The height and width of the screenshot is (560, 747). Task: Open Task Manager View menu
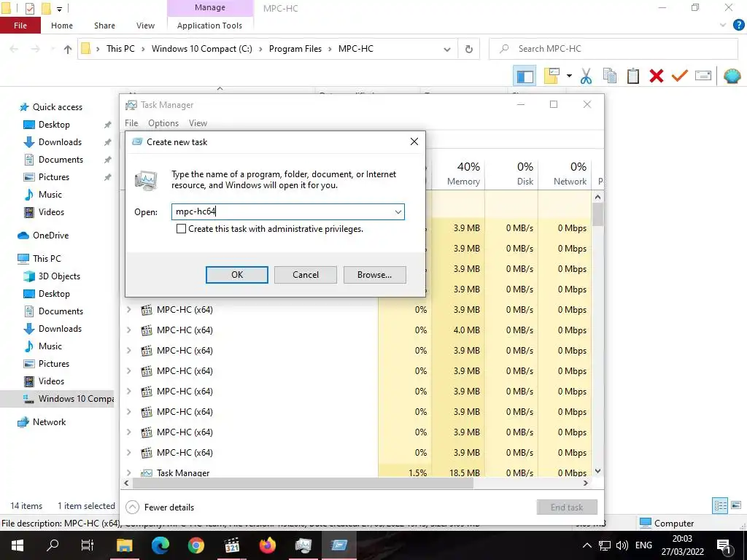[198, 123]
